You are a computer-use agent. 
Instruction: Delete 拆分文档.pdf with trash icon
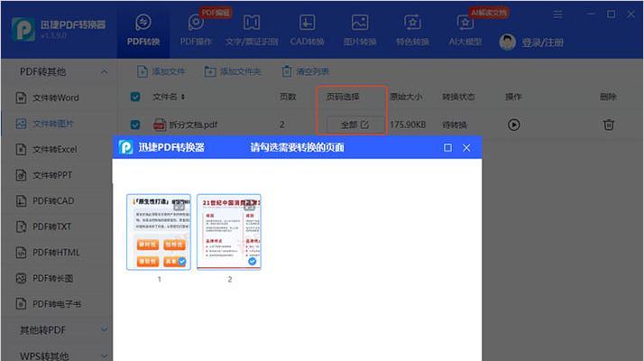[x=609, y=125]
